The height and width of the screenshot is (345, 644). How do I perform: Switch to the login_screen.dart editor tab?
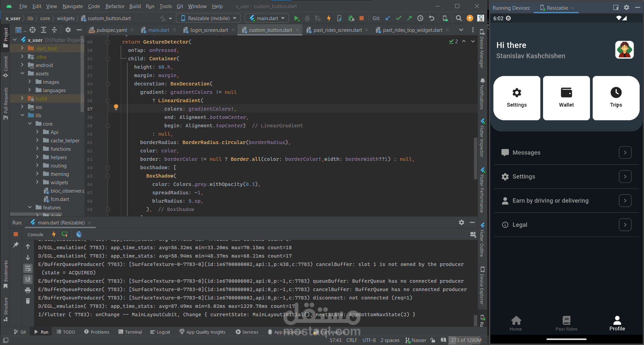coord(209,30)
